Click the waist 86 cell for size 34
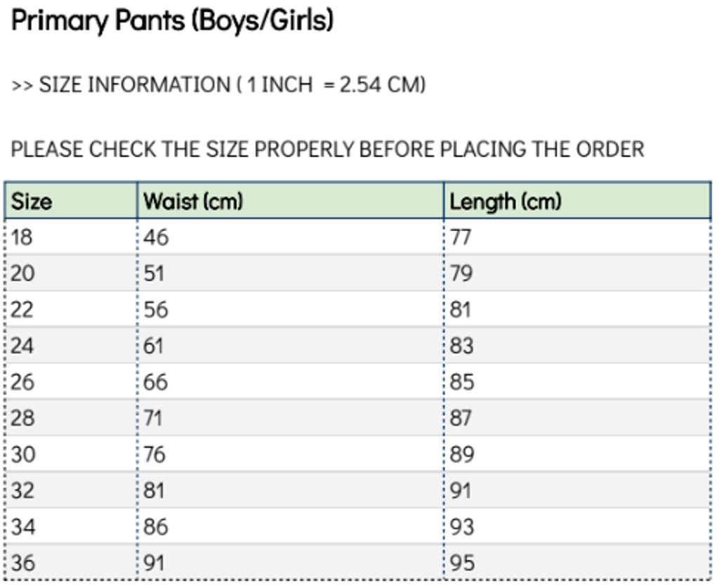This screenshot has width=719, height=588. [156, 527]
